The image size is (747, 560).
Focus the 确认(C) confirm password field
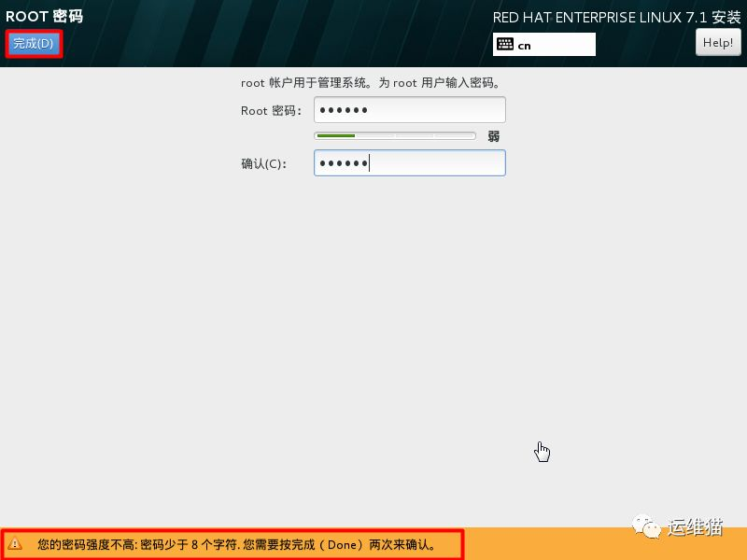coord(410,163)
